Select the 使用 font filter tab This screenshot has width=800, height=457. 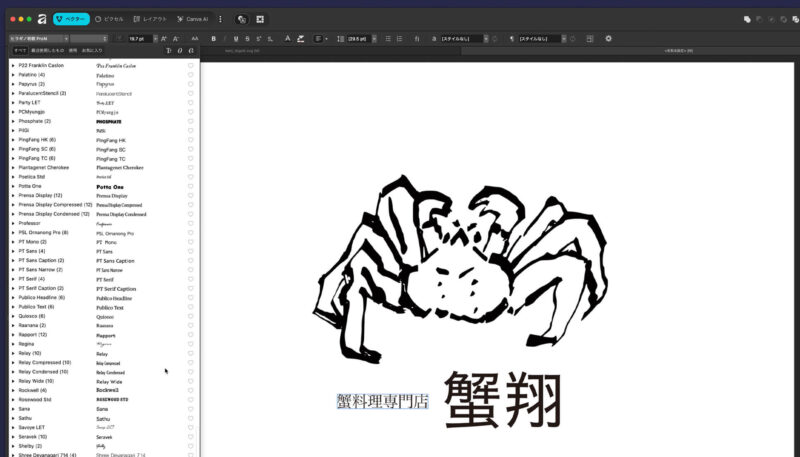(73, 50)
